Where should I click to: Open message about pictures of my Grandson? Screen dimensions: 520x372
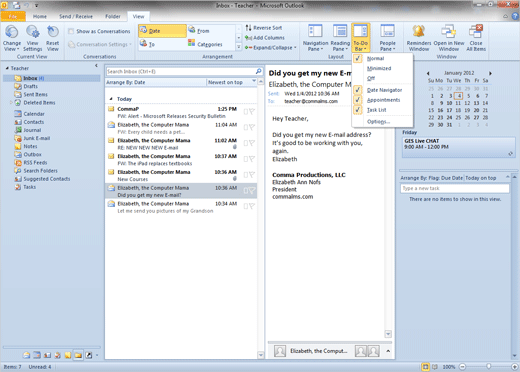(181, 207)
